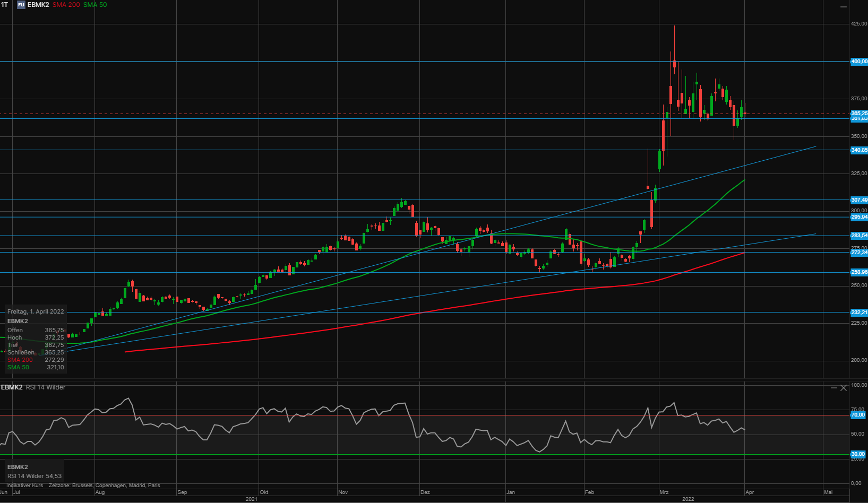Click the current price tag 365,25
This screenshot has width=868, height=503.
pyautogui.click(x=859, y=113)
